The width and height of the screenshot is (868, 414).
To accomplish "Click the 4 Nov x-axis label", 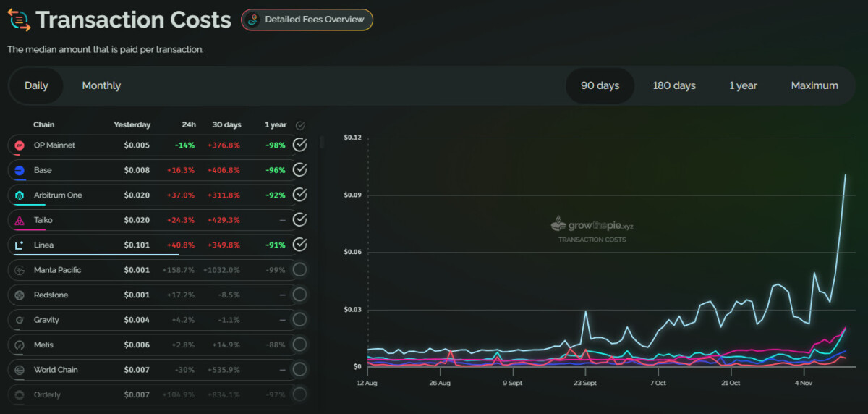I will [x=804, y=383].
